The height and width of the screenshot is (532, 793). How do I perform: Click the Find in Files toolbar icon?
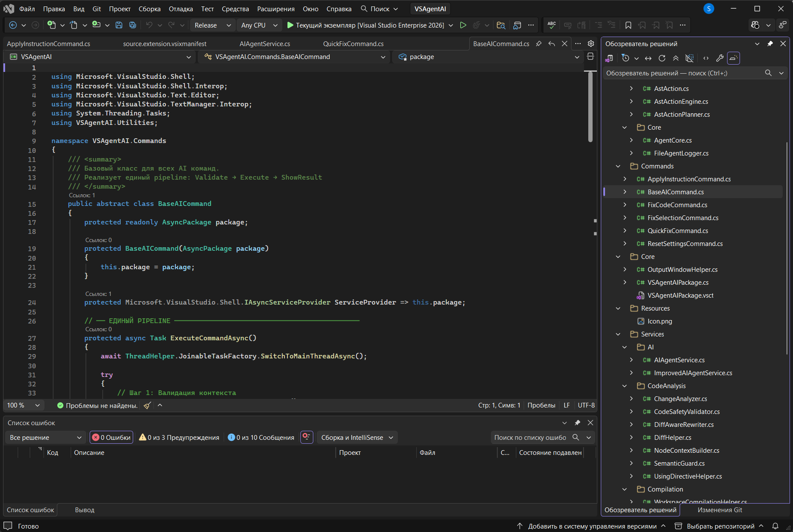pyautogui.click(x=501, y=25)
